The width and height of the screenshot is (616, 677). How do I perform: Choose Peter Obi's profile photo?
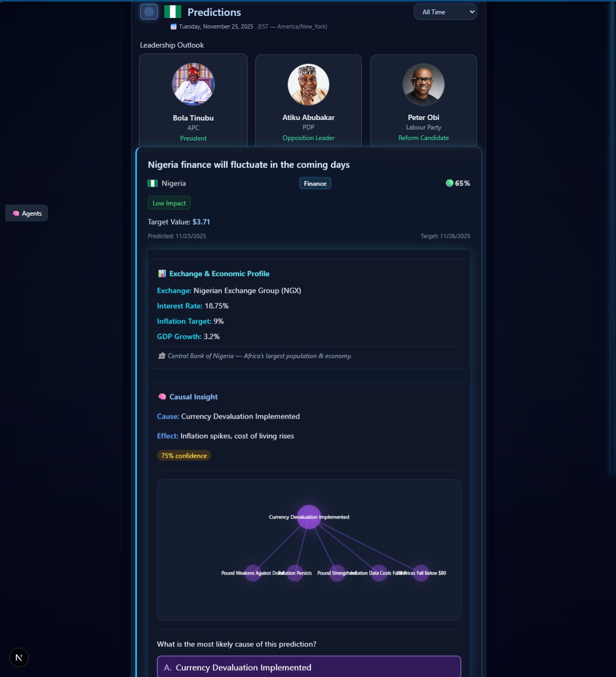424,85
